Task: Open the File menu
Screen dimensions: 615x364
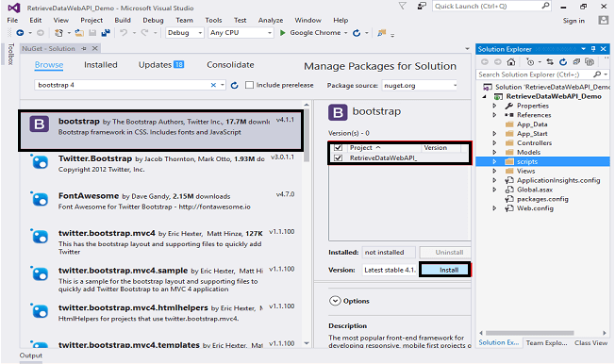Action: pyautogui.click(x=12, y=21)
